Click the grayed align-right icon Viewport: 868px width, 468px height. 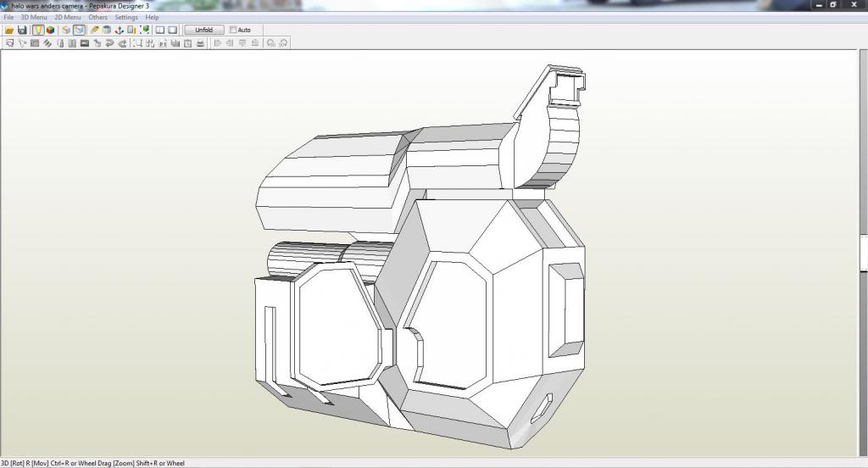[x=230, y=43]
